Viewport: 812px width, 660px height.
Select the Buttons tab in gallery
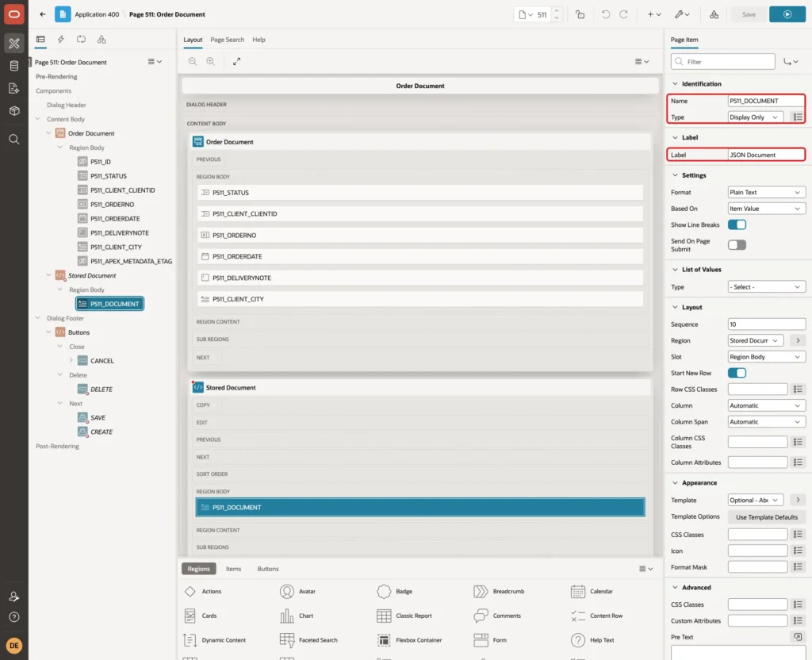click(x=268, y=569)
